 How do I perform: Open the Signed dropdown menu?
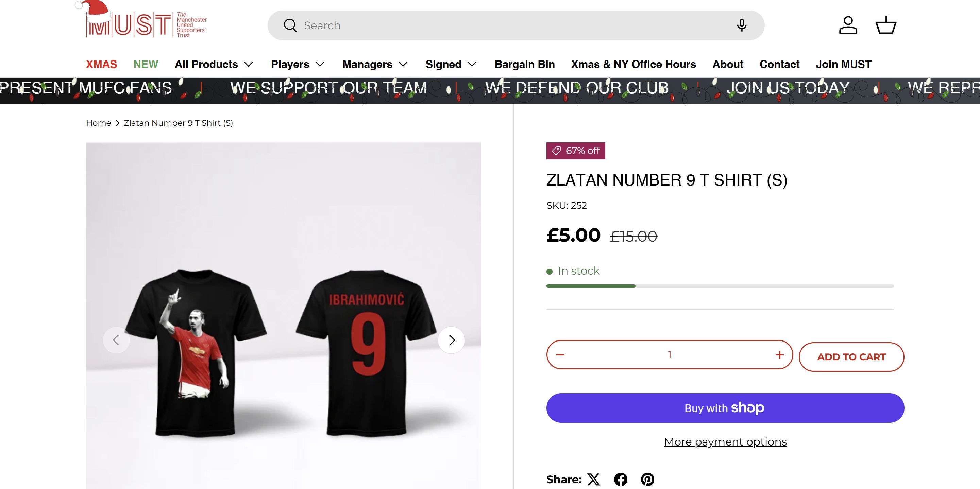451,64
